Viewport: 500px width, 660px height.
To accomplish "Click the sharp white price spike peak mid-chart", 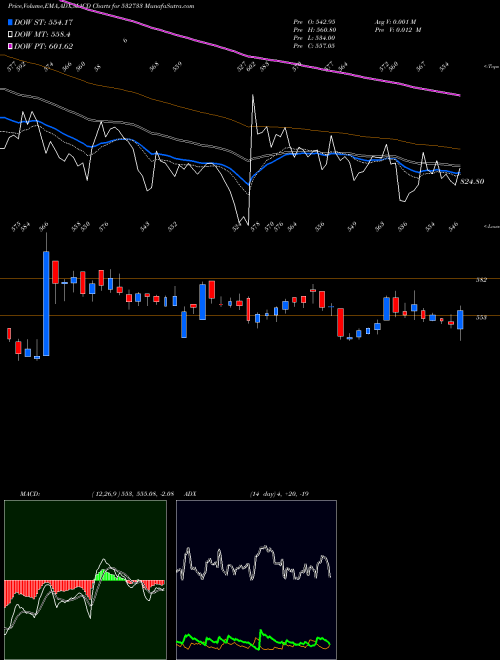I will [x=253, y=96].
